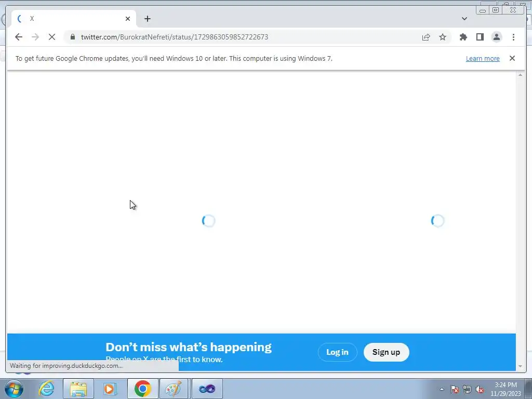Open Paint from the taskbar

tap(174, 389)
